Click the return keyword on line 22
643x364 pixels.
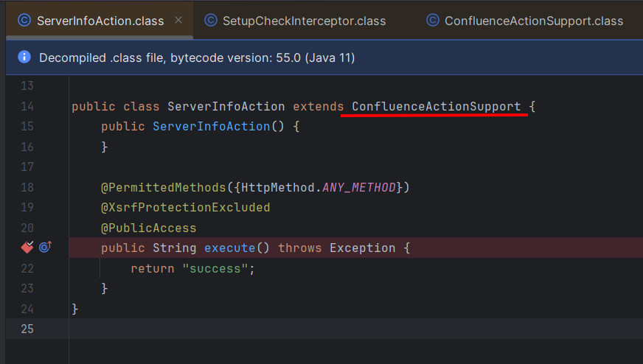point(153,268)
